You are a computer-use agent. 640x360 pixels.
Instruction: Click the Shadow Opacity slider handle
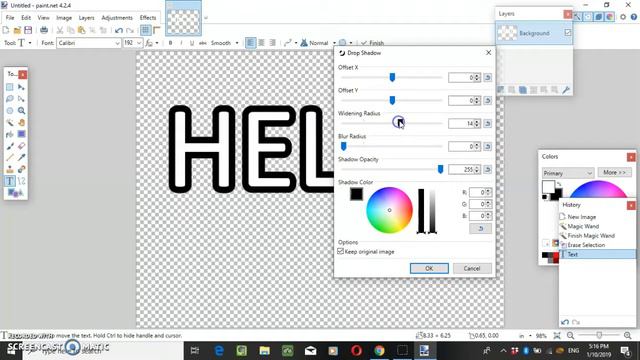[440, 169]
